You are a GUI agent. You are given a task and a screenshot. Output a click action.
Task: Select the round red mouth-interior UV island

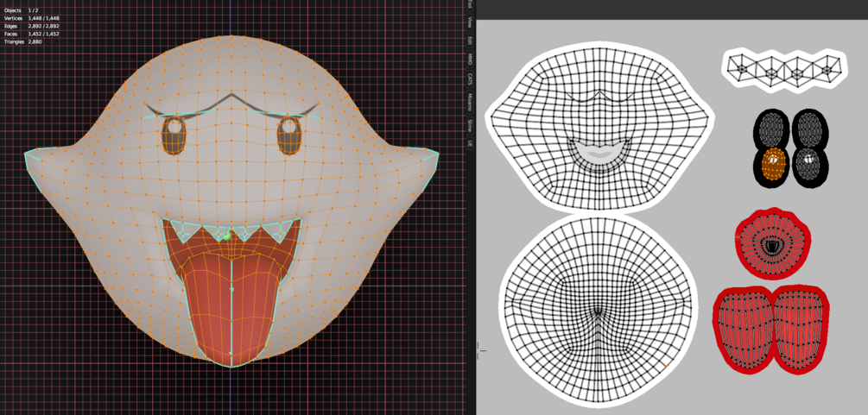pyautogui.click(x=773, y=243)
